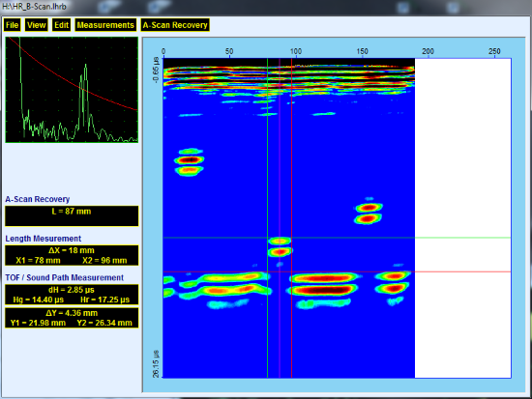Screen dimensions: 532x399
Task: Click the red horizontal gate line
Action: (x=337, y=271)
